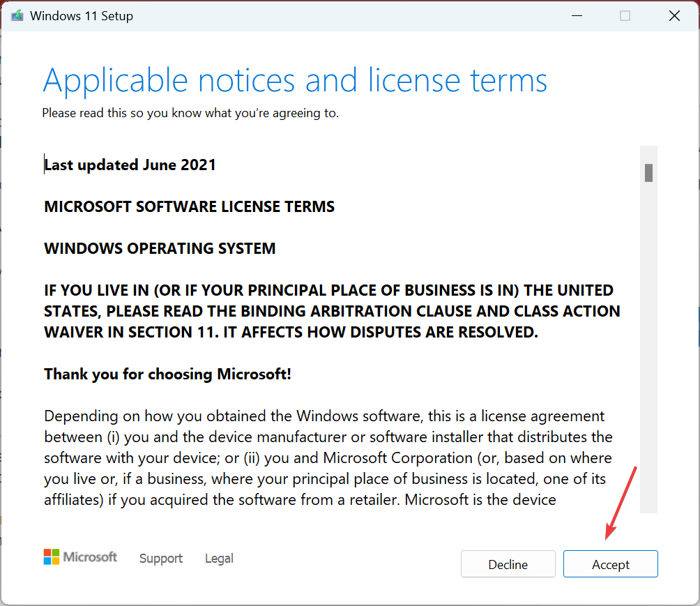Minimize the Setup window
The width and height of the screenshot is (700, 606).
point(577,16)
